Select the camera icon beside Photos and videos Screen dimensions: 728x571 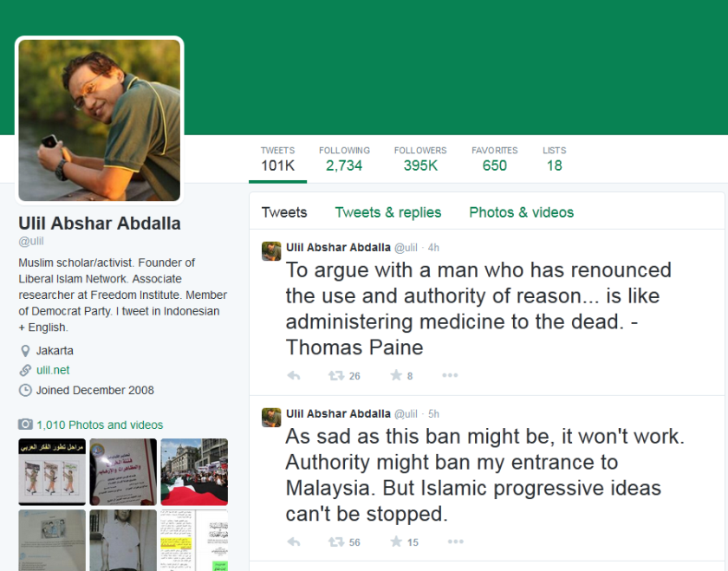coord(24,425)
